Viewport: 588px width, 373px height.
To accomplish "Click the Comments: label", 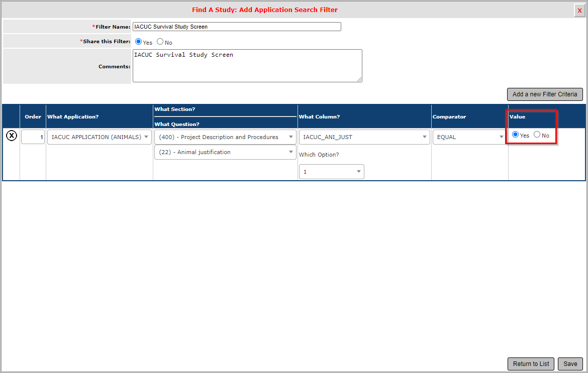I will pos(115,67).
